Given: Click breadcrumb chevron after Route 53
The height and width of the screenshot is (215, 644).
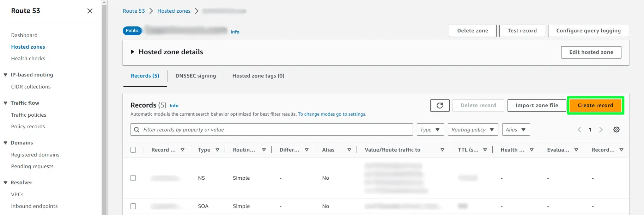Looking at the screenshot, I should [151, 11].
